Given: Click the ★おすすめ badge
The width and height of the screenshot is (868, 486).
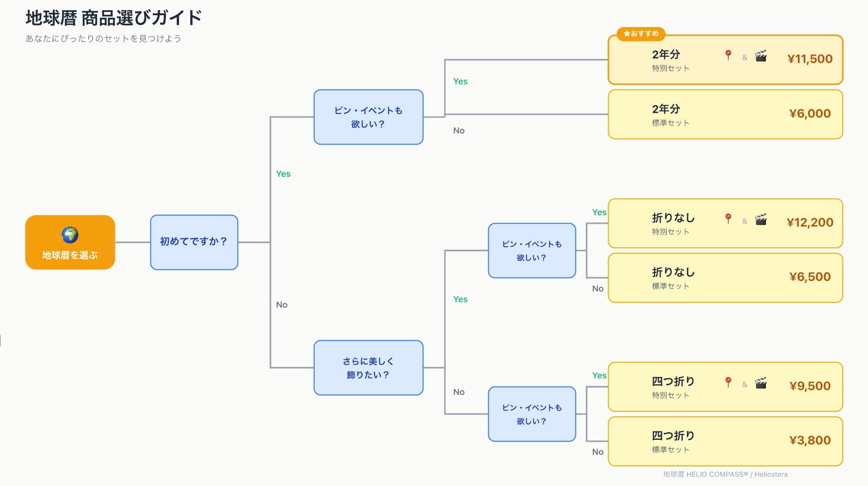Looking at the screenshot, I should 641,33.
